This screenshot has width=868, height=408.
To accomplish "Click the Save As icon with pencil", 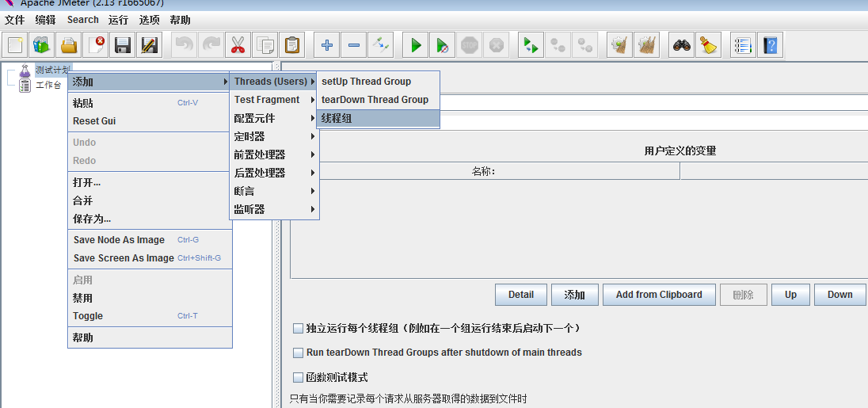I will tap(148, 45).
